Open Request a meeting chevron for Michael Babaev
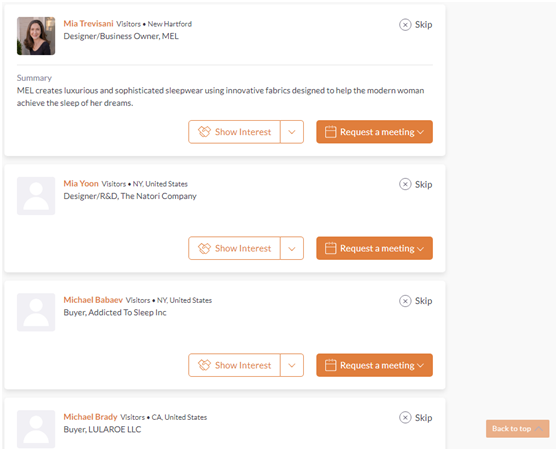Viewport: 558px width, 451px height. tap(420, 366)
